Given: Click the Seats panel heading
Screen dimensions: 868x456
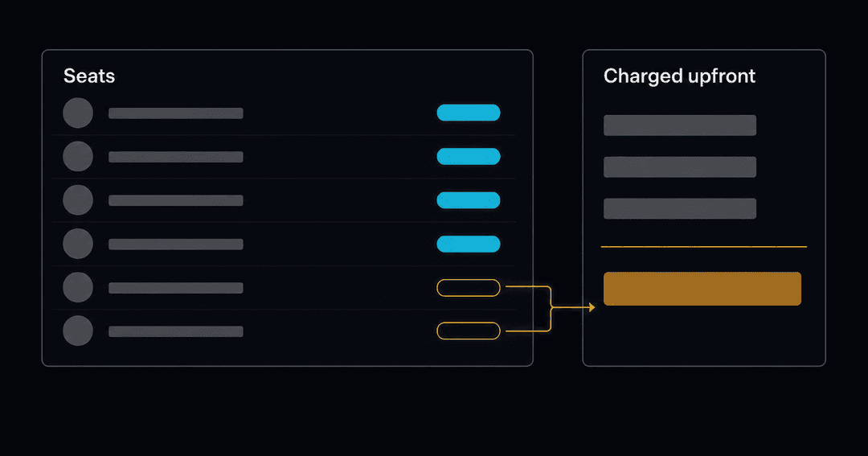Looking at the screenshot, I should tap(89, 76).
